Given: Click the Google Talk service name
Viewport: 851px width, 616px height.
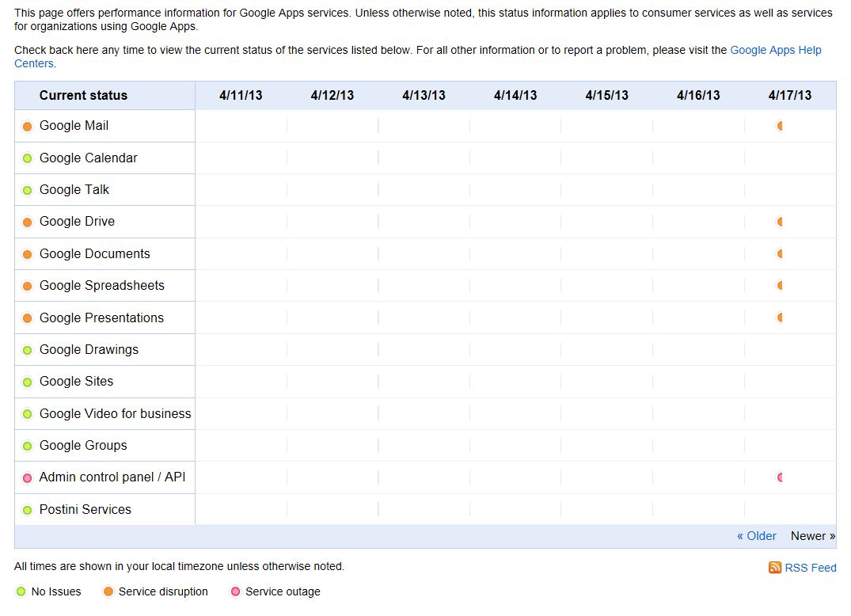Looking at the screenshot, I should [x=74, y=189].
